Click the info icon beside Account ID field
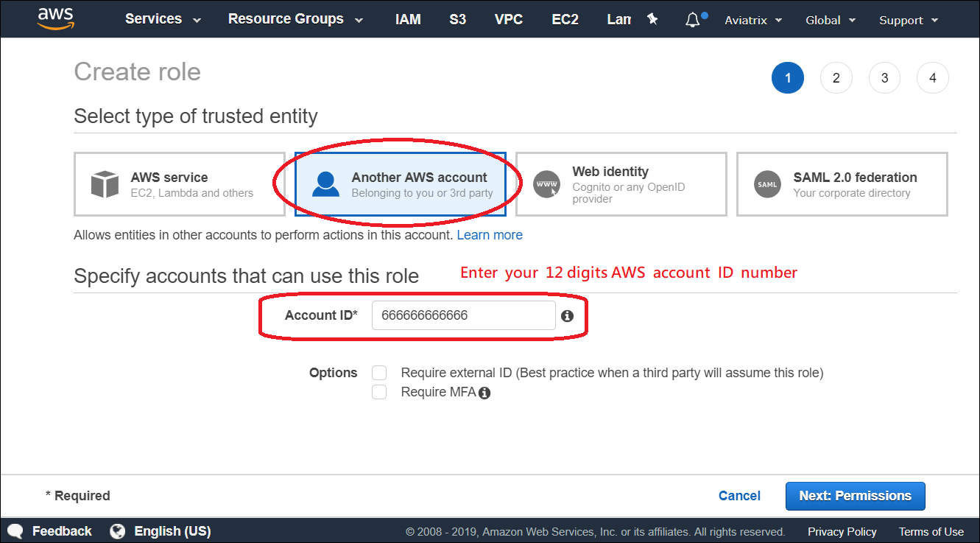 pyautogui.click(x=567, y=315)
